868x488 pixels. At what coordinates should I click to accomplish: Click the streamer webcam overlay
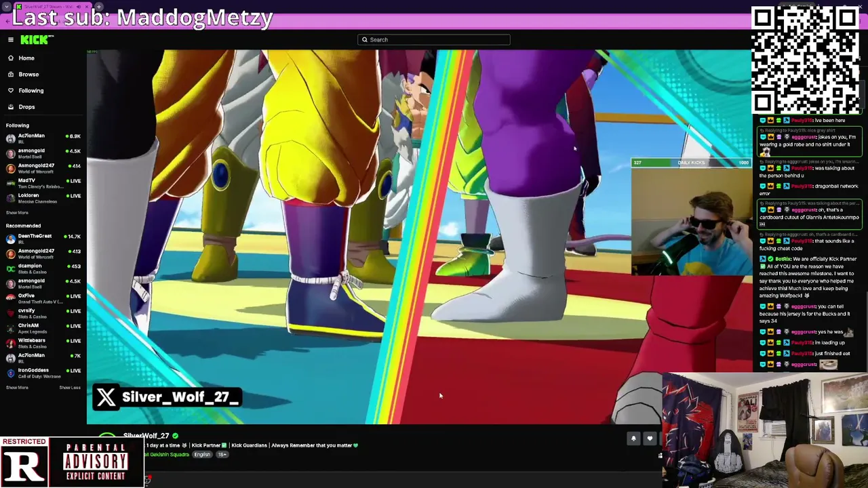click(x=691, y=221)
